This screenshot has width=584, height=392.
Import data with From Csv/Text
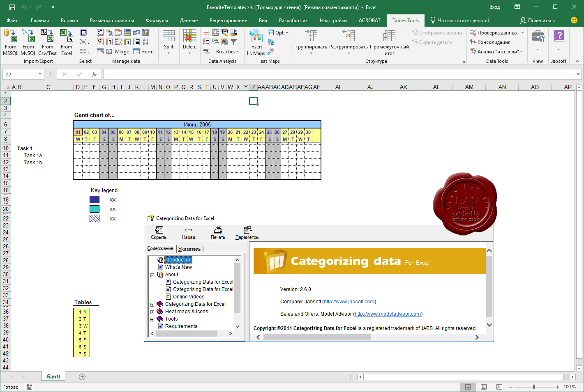[x=48, y=42]
